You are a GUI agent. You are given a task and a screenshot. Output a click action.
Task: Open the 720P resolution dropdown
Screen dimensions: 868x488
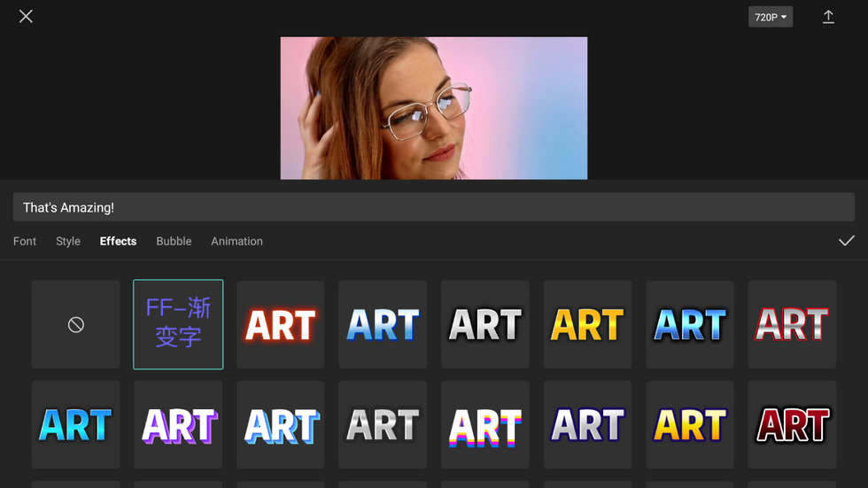[x=771, y=17]
